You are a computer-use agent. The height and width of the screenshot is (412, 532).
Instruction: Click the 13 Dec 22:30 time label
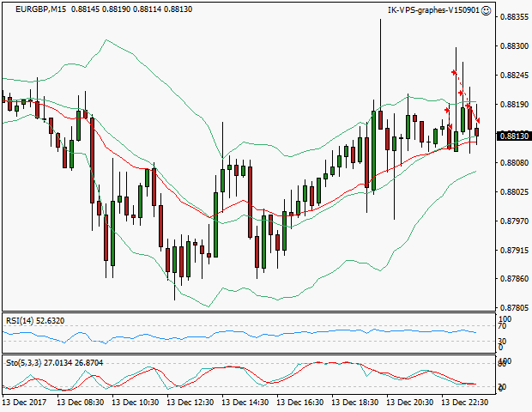464,402
